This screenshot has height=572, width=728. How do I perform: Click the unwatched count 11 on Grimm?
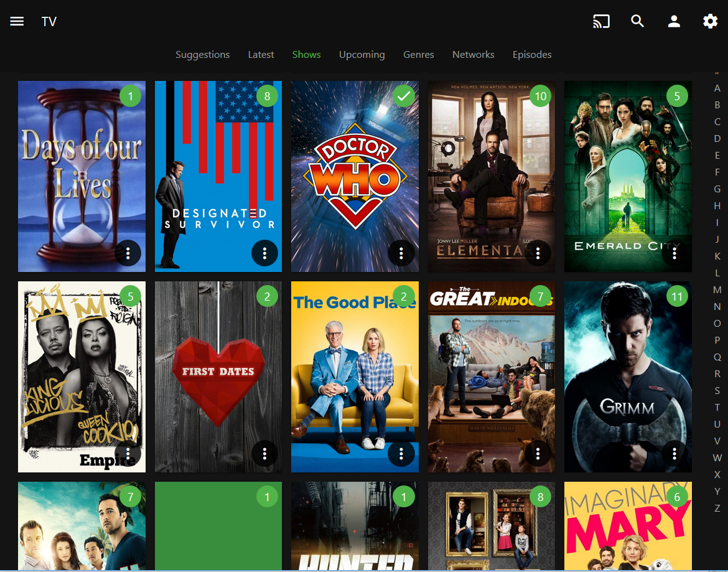click(x=677, y=296)
